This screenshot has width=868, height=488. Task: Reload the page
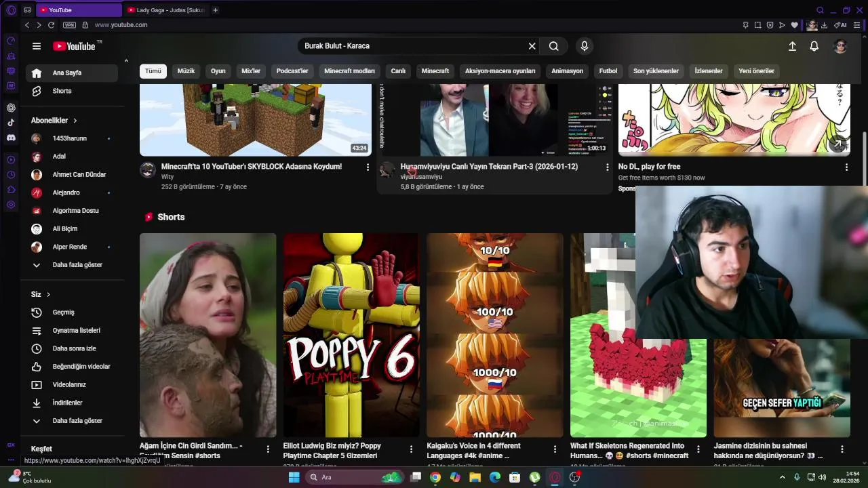(51, 25)
